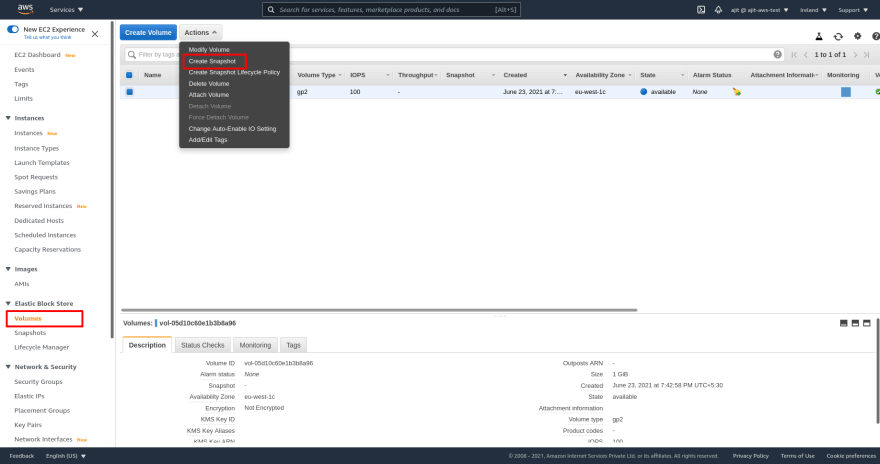Switch to the Status Checks tab
This screenshot has width=880, height=464.
203,345
